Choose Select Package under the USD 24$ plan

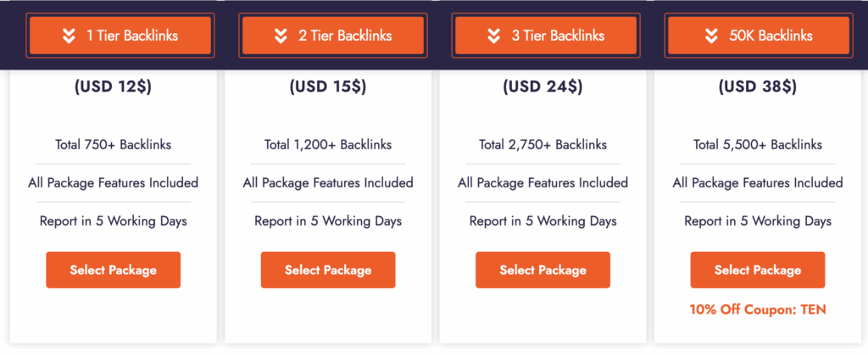pyautogui.click(x=542, y=270)
